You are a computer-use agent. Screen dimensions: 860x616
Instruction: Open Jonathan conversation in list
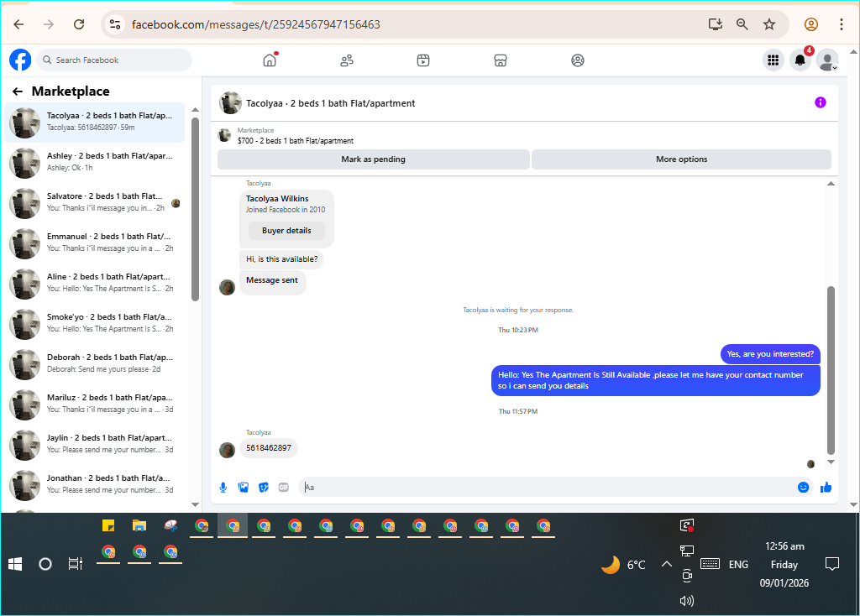[95, 484]
